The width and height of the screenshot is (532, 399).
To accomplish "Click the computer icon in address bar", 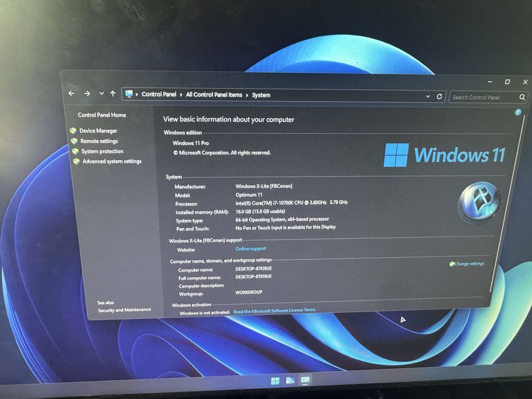I will click(129, 94).
